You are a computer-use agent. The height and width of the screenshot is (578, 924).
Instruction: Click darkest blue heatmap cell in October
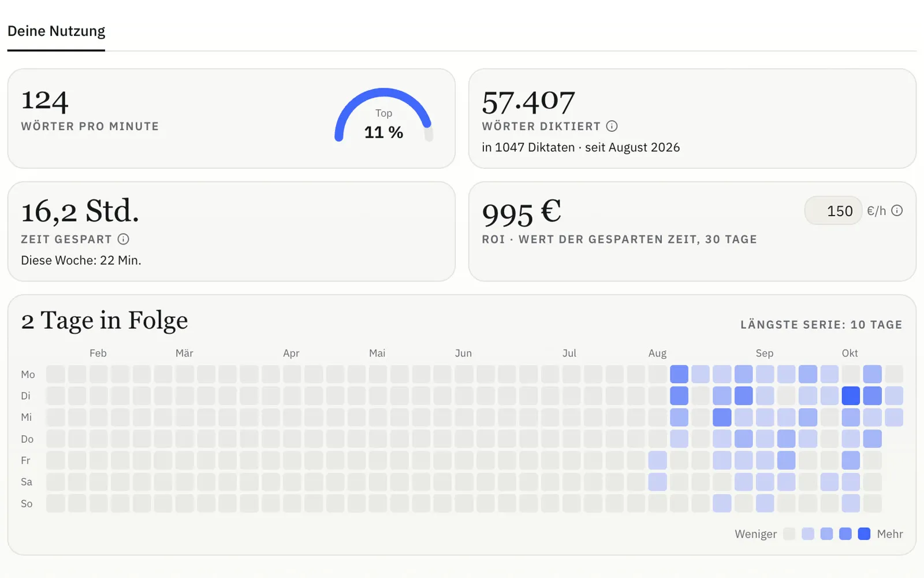point(851,396)
